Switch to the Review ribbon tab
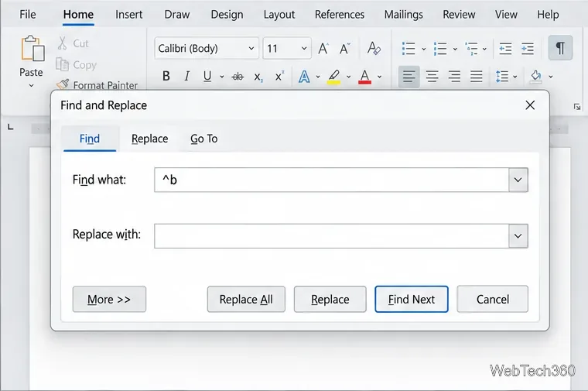Image resolution: width=588 pixels, height=391 pixels. (x=459, y=14)
